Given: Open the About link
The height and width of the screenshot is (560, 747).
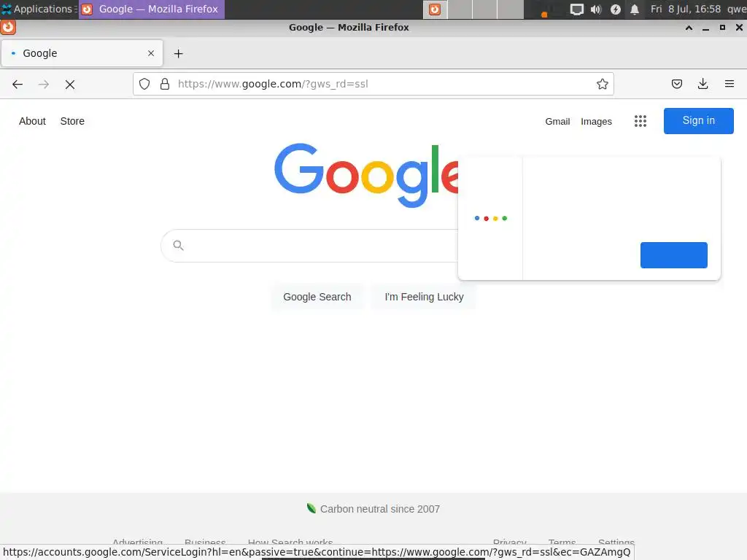Looking at the screenshot, I should (32, 121).
